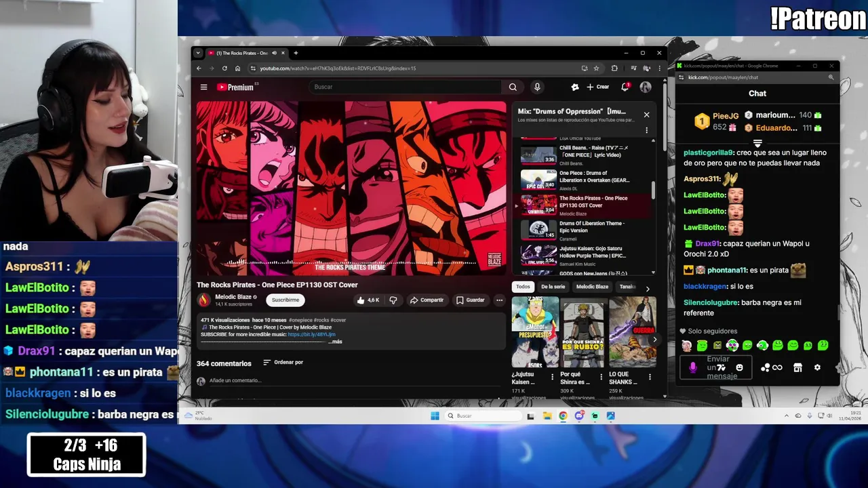This screenshot has width=868, height=488.
Task: Show more filter chips with right arrow
Action: 647,289
